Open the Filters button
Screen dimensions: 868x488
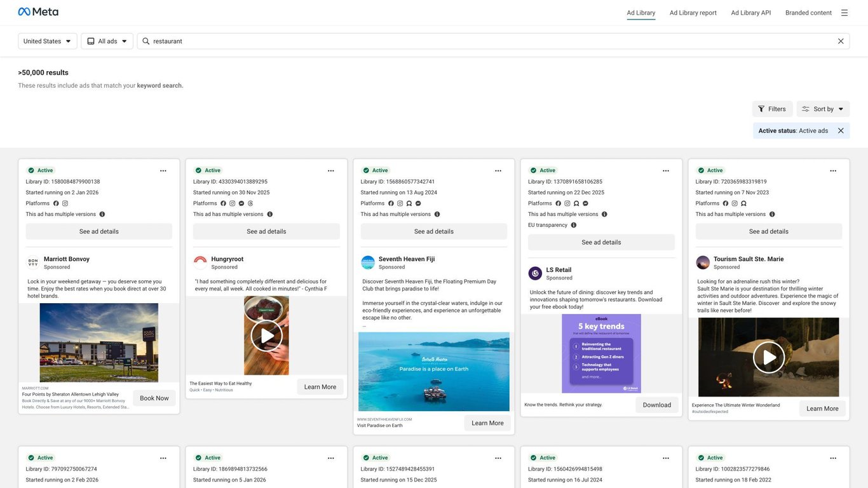[772, 109]
